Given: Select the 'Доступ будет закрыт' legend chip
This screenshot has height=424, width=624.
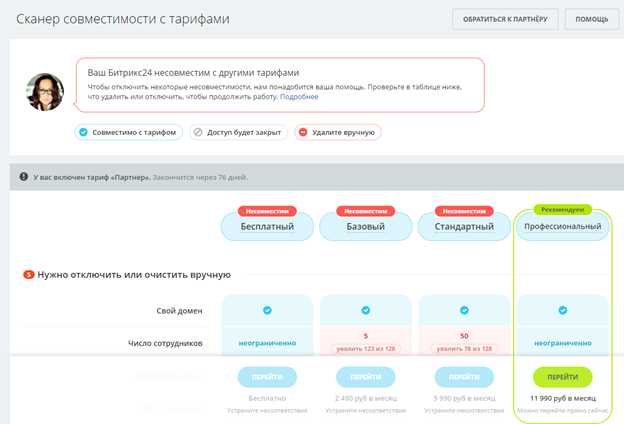Looking at the screenshot, I should point(238,132).
